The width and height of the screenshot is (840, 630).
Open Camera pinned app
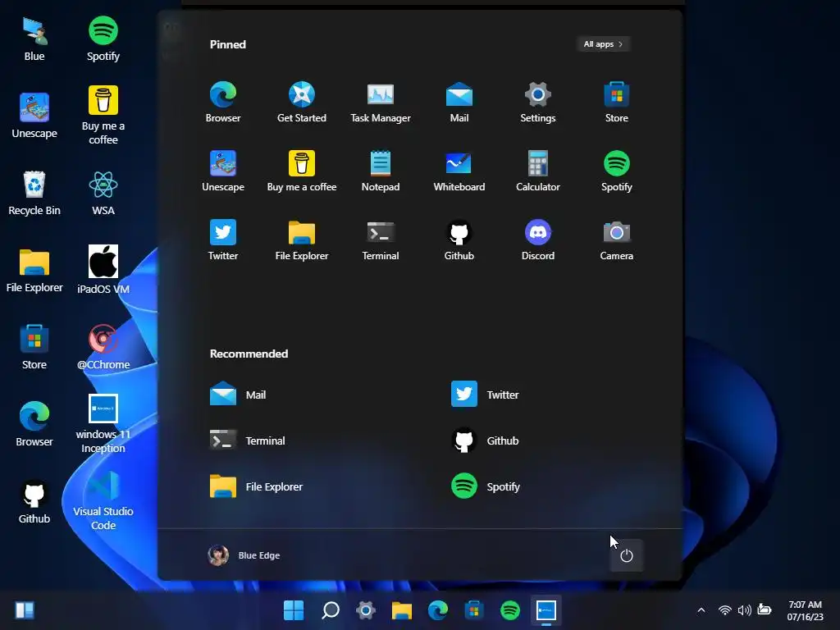click(617, 240)
